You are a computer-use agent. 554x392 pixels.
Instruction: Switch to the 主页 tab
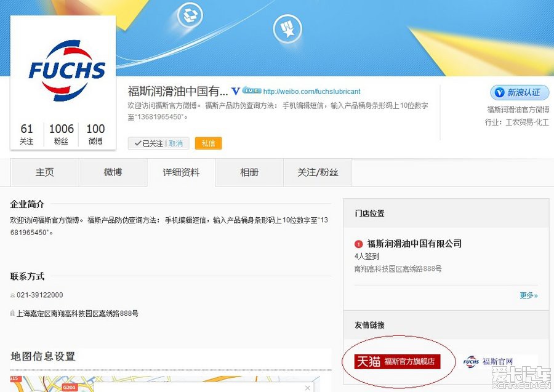45,172
